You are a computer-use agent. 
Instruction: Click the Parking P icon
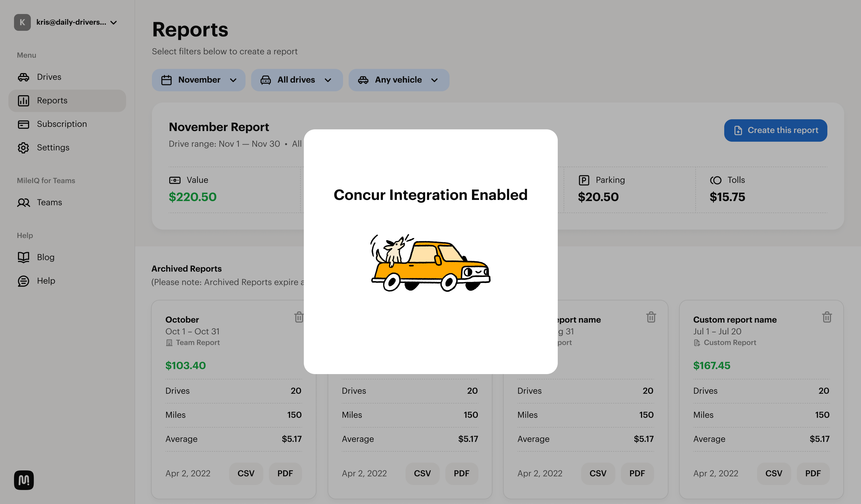pos(584,180)
